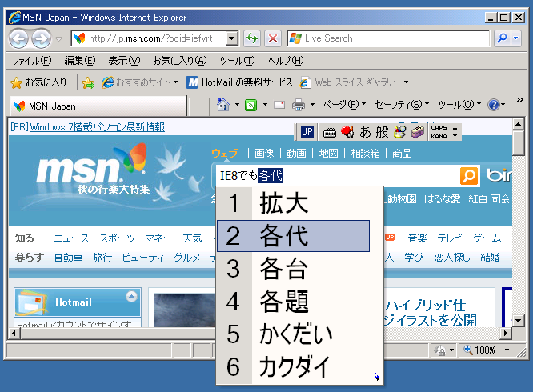The width and height of the screenshot is (533, 392).
Task: Click the Print icon
Action: tap(299, 105)
